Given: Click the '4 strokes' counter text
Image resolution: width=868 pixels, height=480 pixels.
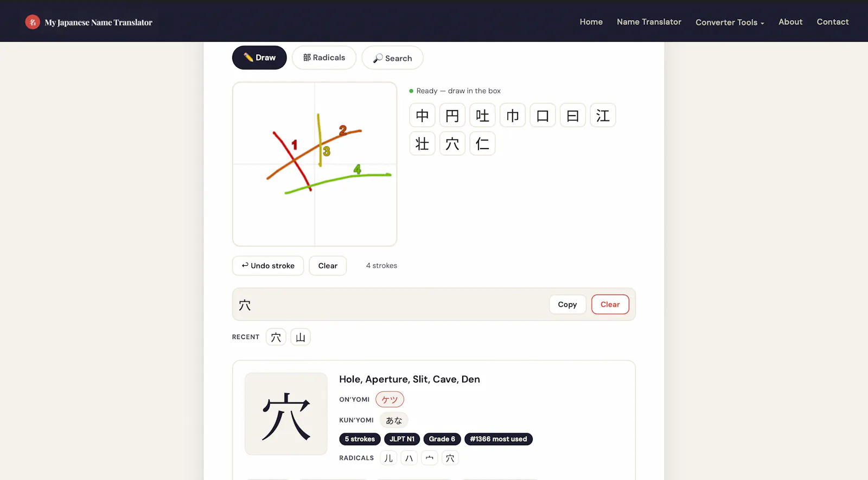Looking at the screenshot, I should 381,266.
